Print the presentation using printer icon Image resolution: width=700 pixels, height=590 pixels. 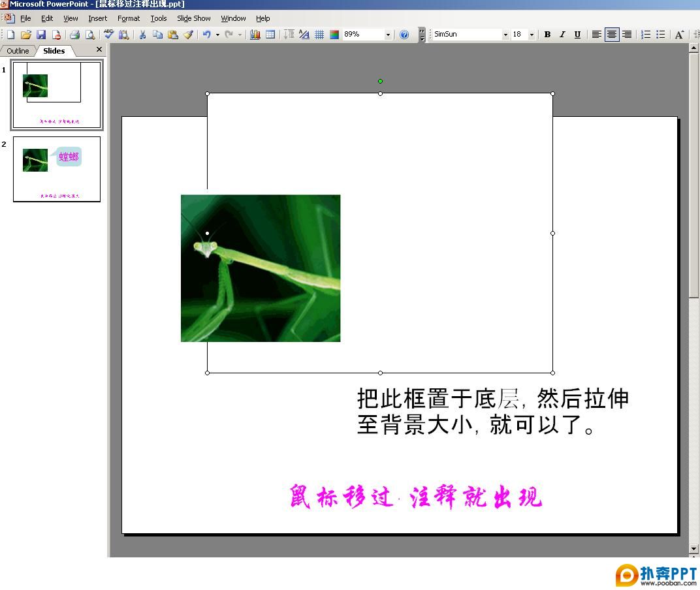click(x=75, y=35)
